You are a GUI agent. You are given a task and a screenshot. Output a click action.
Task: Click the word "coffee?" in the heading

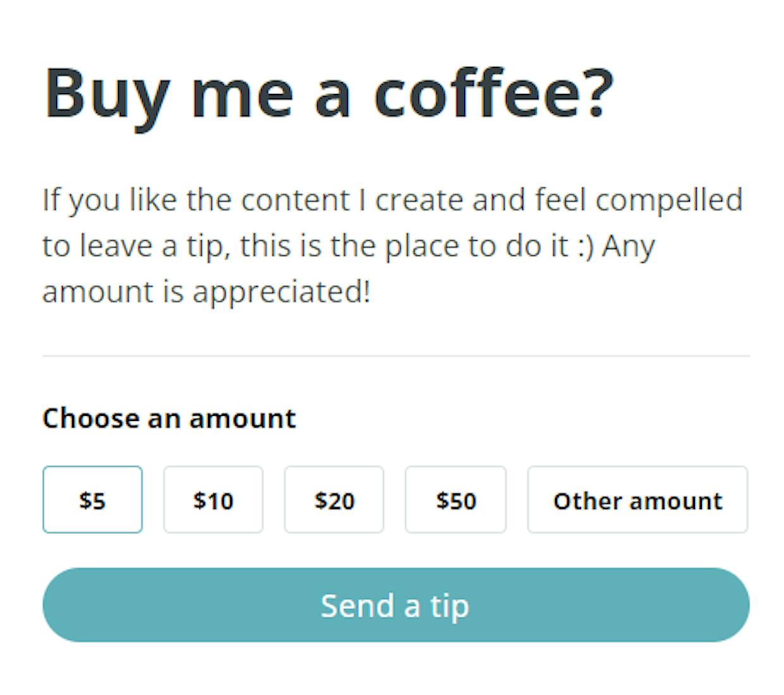494,92
